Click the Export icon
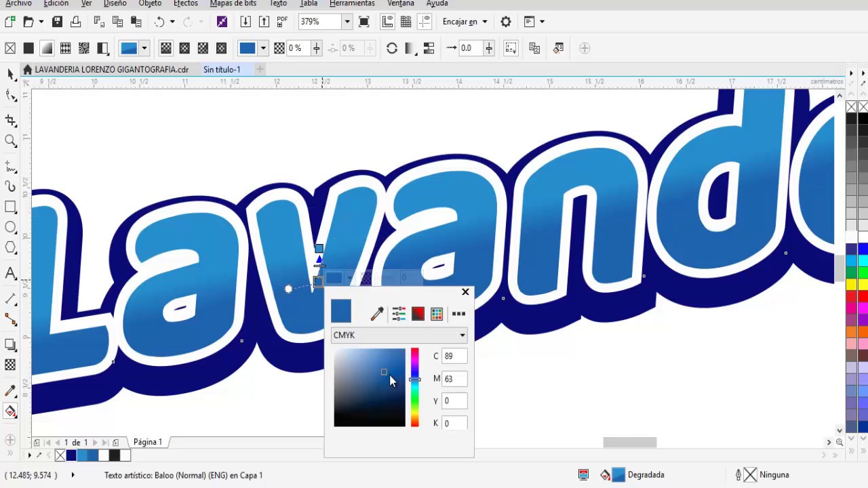This screenshot has height=488, width=868. pos(264,22)
